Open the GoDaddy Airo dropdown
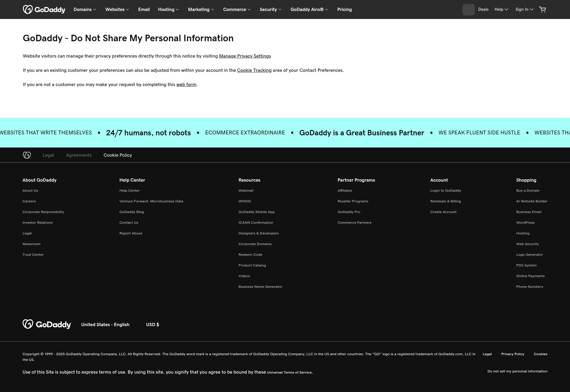Viewport: 570px width, 392px height. click(x=309, y=9)
